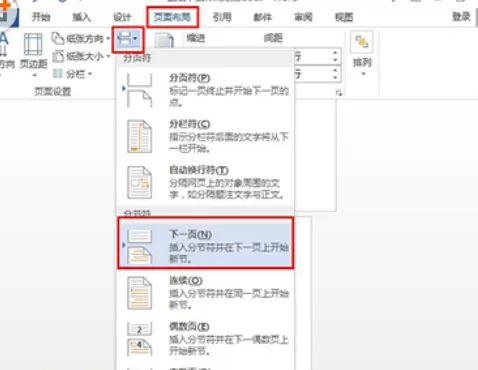Click the continuous break icon beside 连续(O)
This screenshot has height=370, width=478.
[140, 293]
